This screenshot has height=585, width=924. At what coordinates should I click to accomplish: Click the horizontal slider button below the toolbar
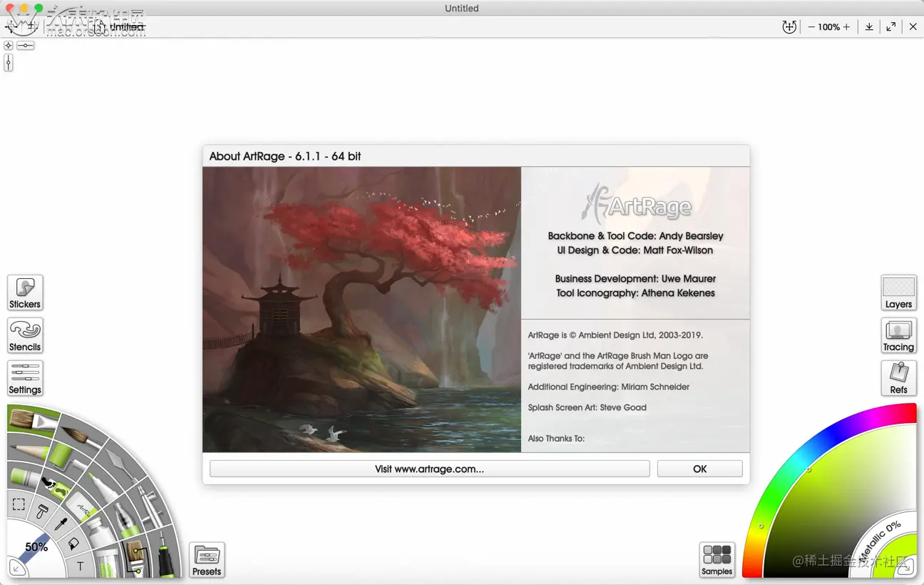(x=26, y=45)
